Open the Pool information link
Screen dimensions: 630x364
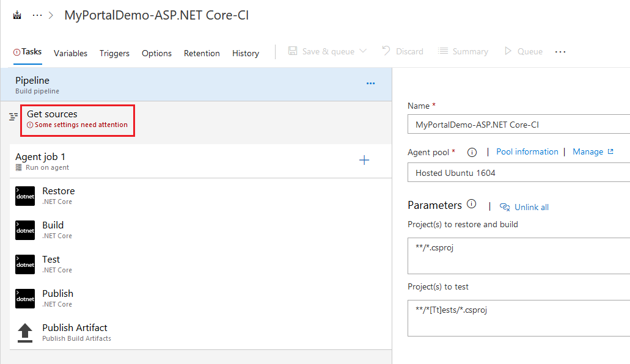click(x=527, y=152)
